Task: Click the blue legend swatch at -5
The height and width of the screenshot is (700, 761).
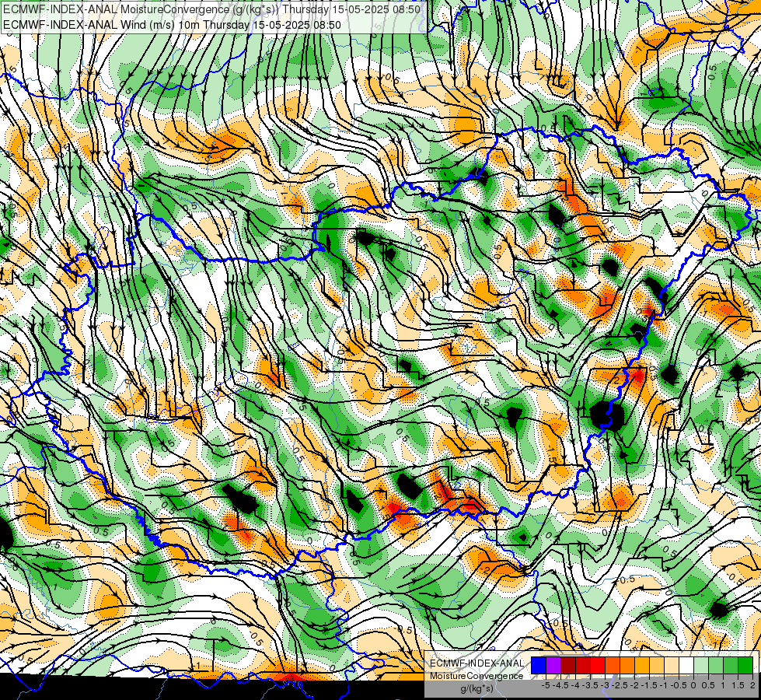Action: click(539, 665)
